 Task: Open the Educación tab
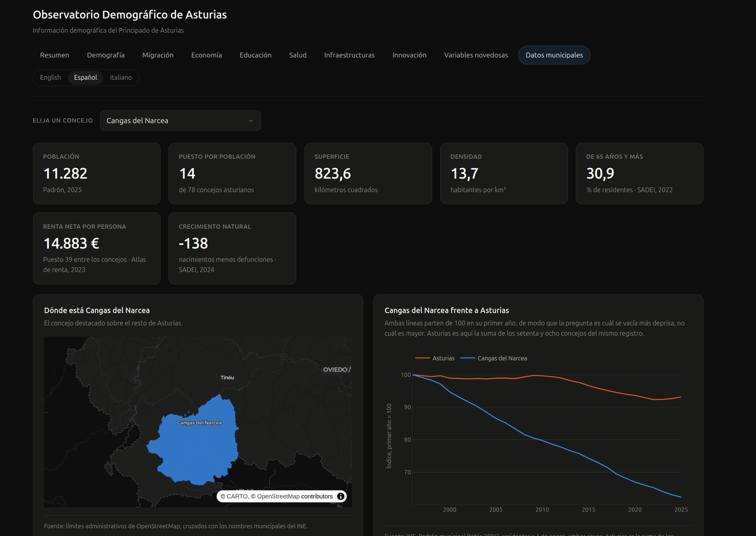(256, 55)
